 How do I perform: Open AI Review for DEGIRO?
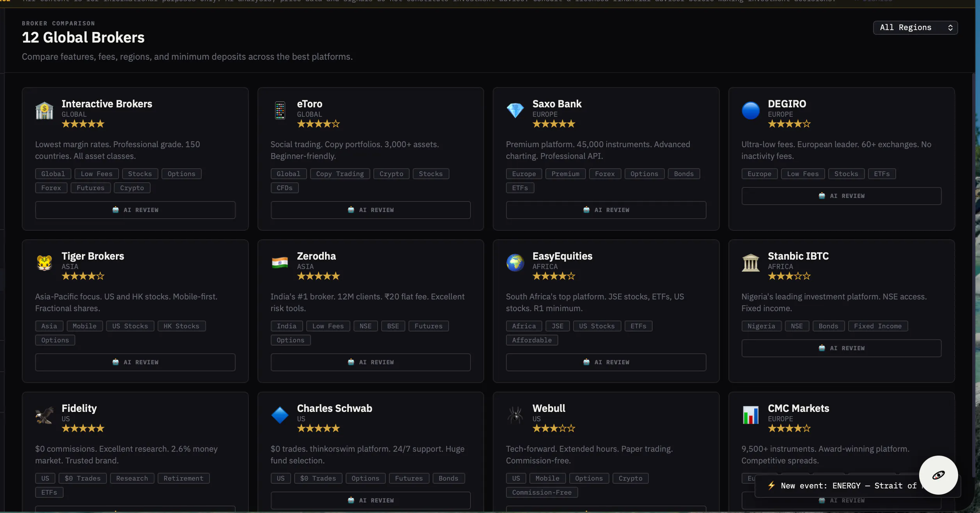point(842,196)
